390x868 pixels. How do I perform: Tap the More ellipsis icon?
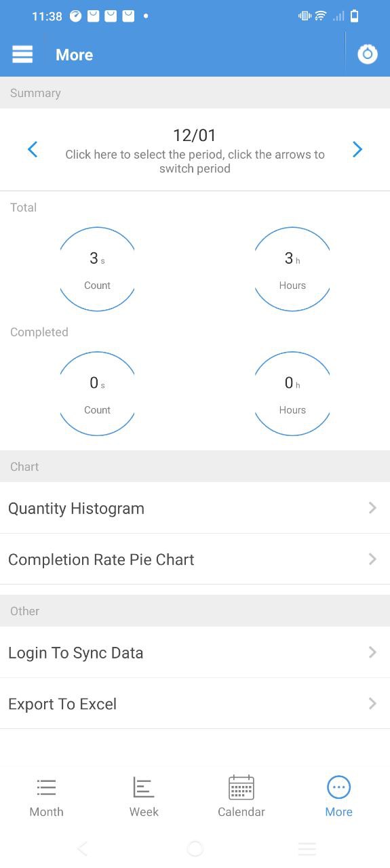click(338, 787)
